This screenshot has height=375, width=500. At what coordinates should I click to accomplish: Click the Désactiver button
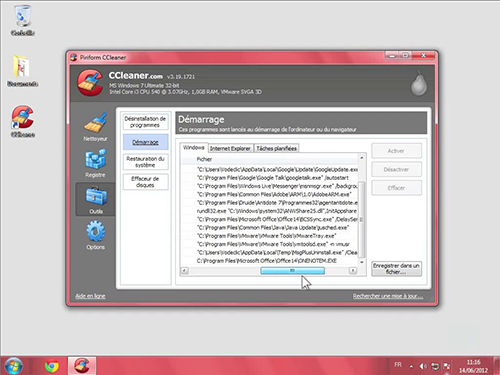click(x=396, y=169)
